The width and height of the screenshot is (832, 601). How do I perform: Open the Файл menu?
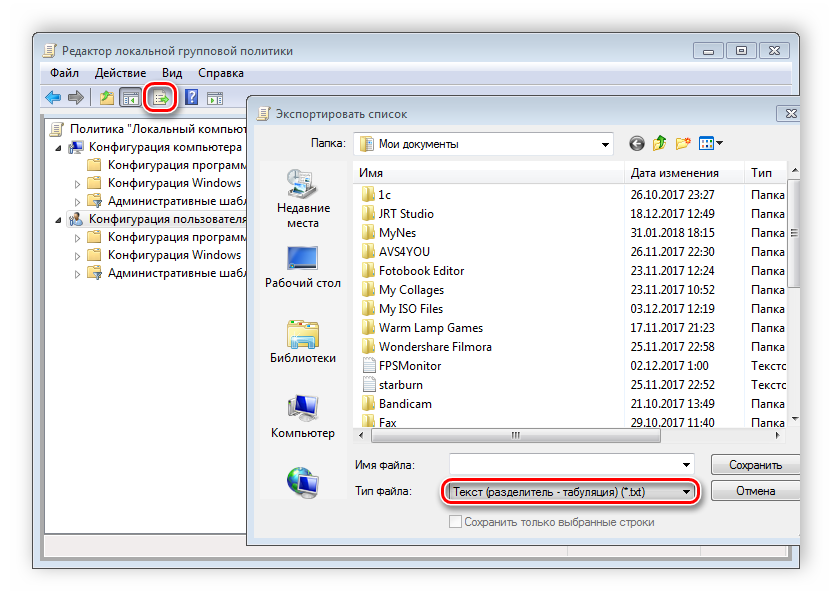[64, 73]
